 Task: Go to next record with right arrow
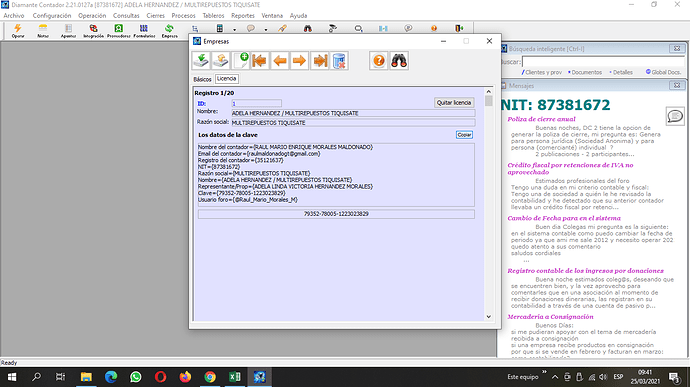299,61
